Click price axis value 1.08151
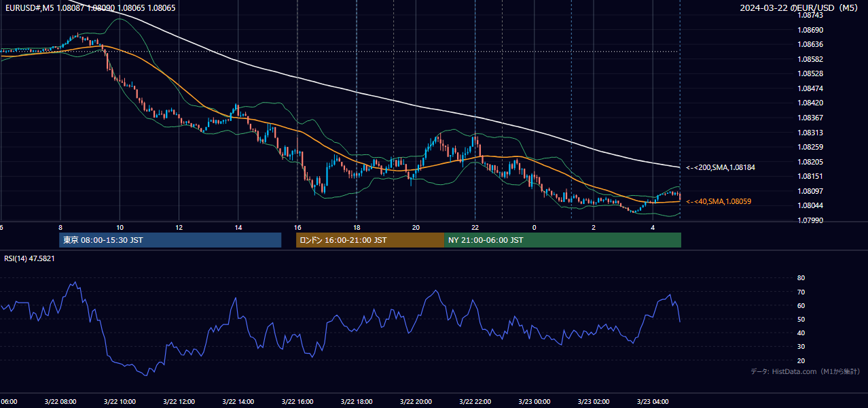The height and width of the screenshot is (408, 868). 809,176
